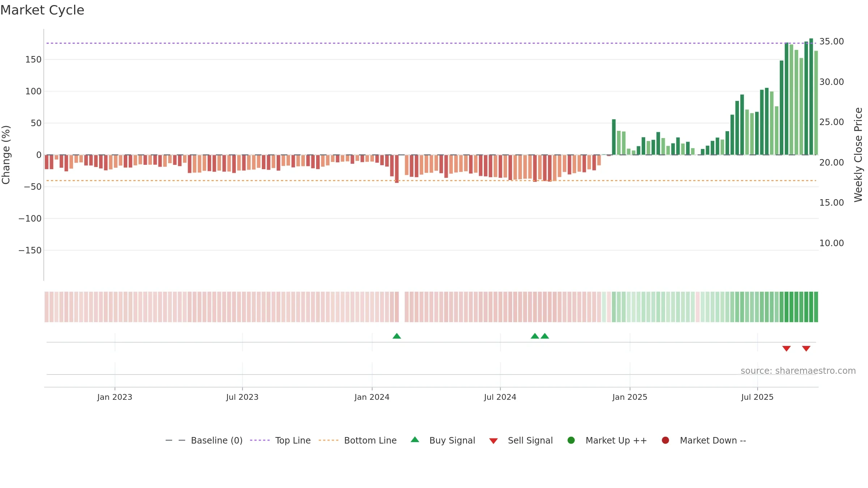Click the Market Cycle chart title
The width and height of the screenshot is (868, 488).
click(42, 10)
